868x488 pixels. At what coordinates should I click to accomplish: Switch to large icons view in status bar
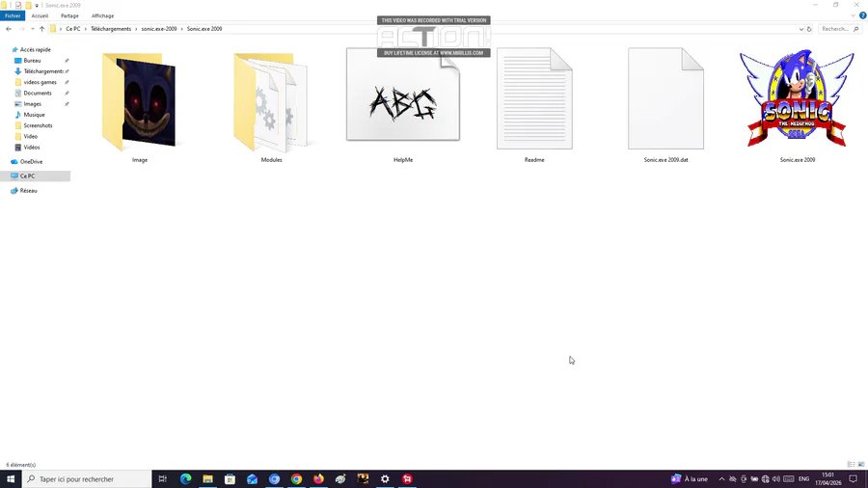861,465
